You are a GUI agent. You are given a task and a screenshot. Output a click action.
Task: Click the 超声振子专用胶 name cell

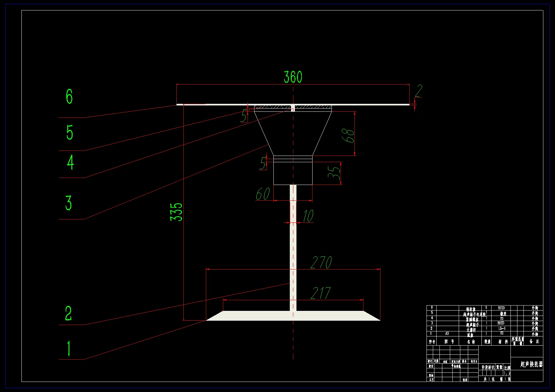[x=474, y=314]
